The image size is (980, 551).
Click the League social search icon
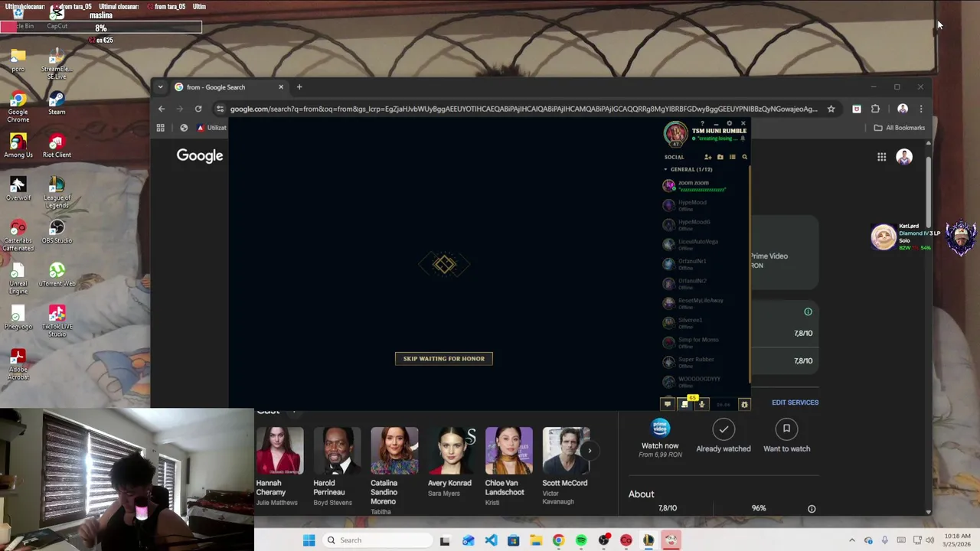[x=744, y=157]
